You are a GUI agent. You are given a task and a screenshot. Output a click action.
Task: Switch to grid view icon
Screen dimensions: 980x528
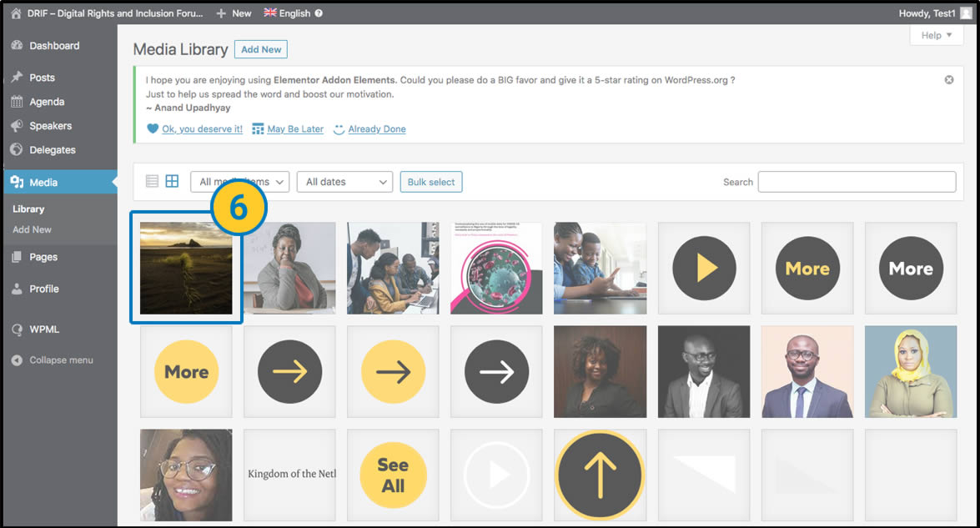click(x=172, y=181)
